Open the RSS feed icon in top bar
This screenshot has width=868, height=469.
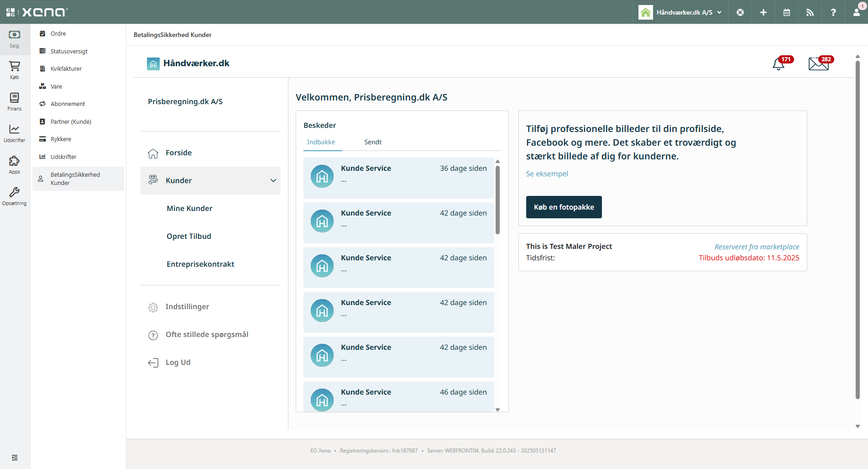pyautogui.click(x=810, y=12)
